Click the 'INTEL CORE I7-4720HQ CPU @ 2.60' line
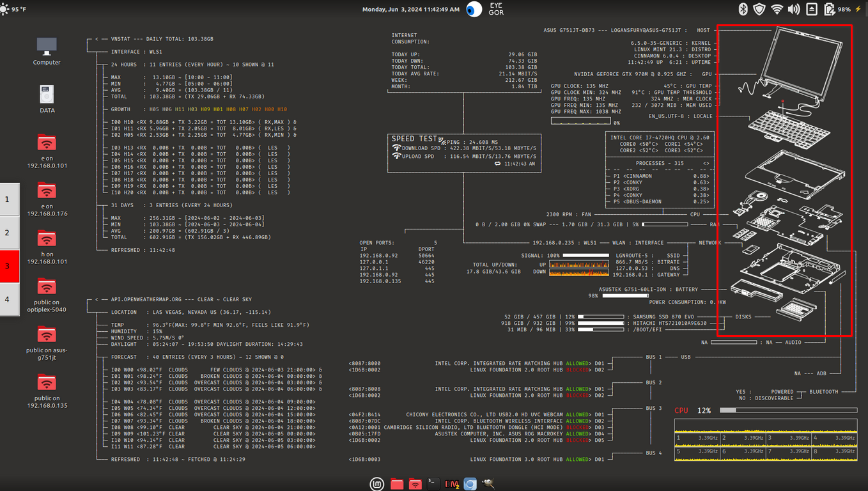Screen dimensions: 868x491 click(x=660, y=137)
